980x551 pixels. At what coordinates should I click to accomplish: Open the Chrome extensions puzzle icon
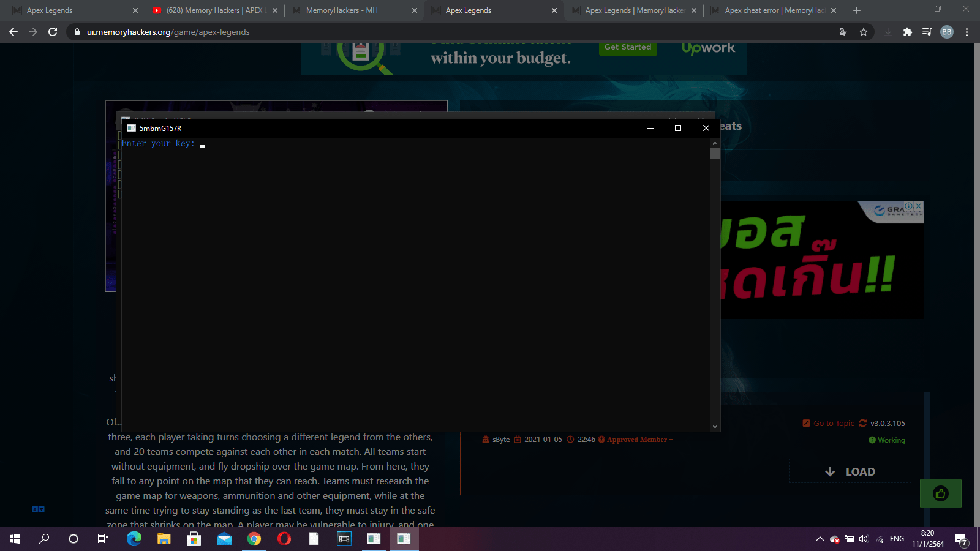[908, 32]
